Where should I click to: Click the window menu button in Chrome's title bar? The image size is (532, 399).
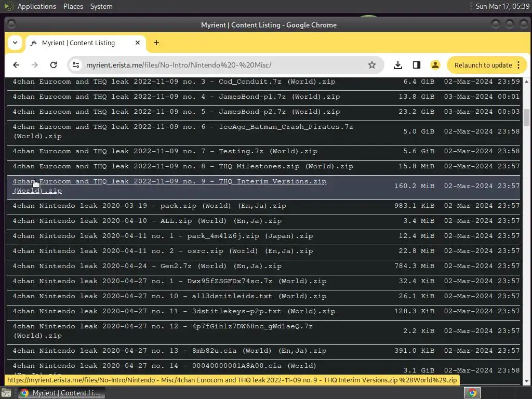coord(11,24)
